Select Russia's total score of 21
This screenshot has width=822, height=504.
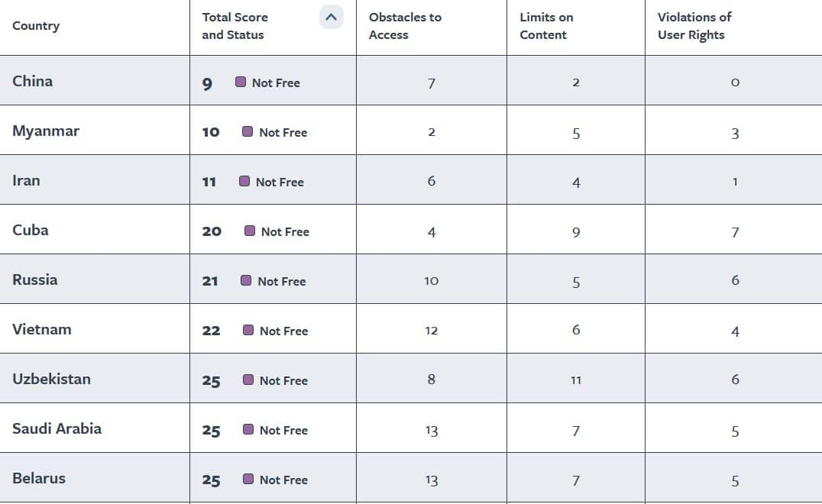[210, 281]
